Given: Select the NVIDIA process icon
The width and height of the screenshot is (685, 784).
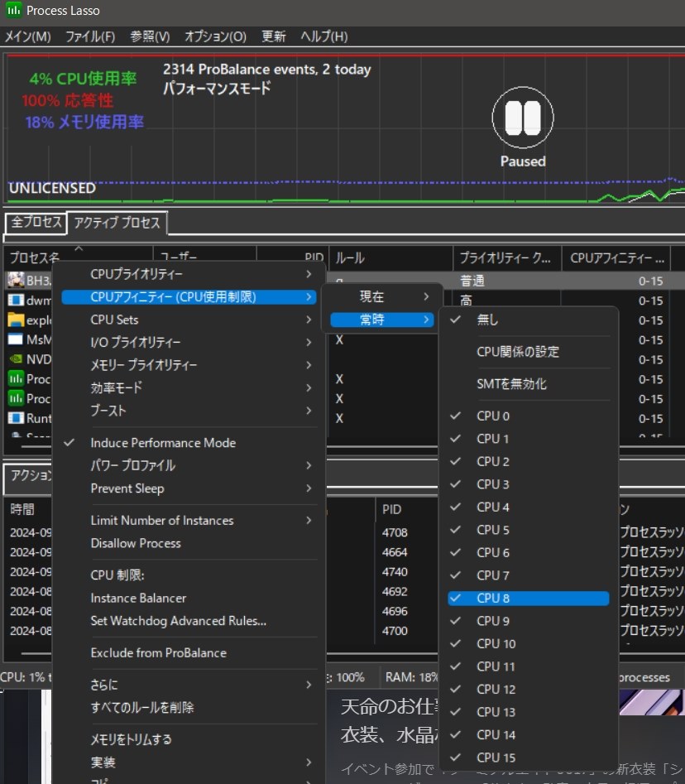Looking at the screenshot, I should (x=15, y=359).
